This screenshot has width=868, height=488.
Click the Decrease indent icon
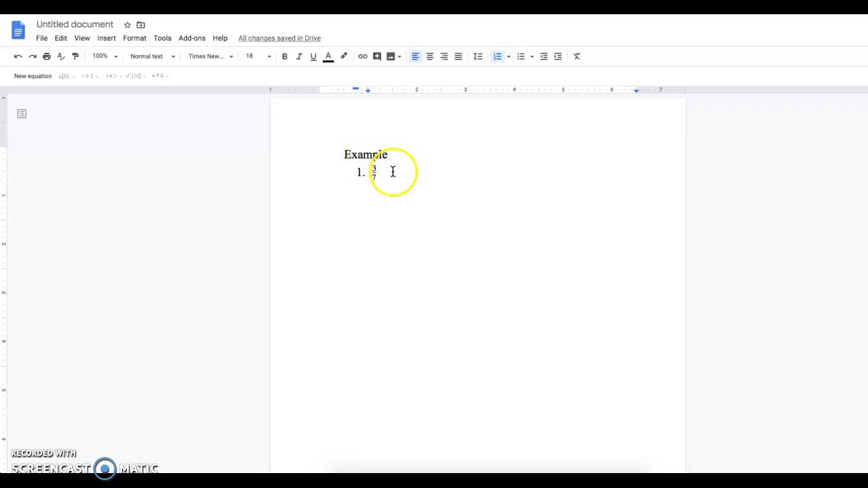click(544, 56)
